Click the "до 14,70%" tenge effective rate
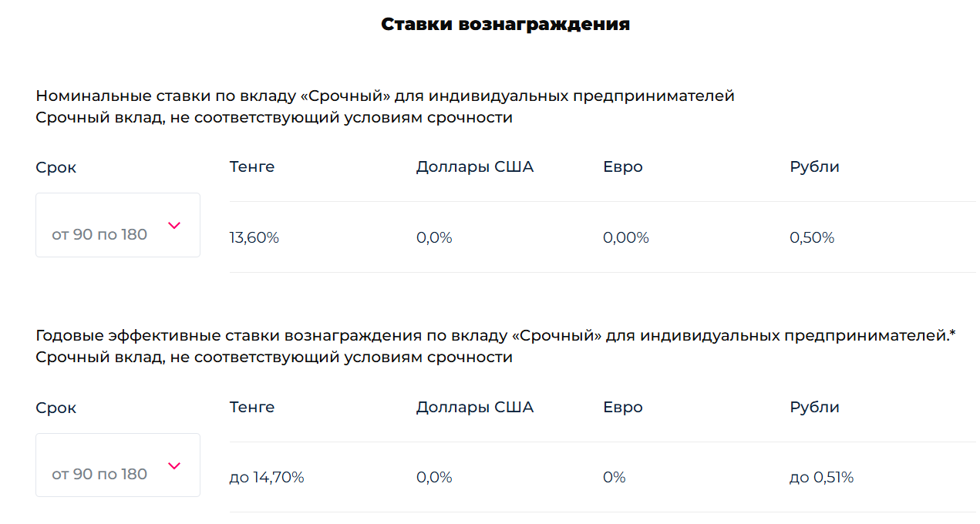 pos(267,478)
